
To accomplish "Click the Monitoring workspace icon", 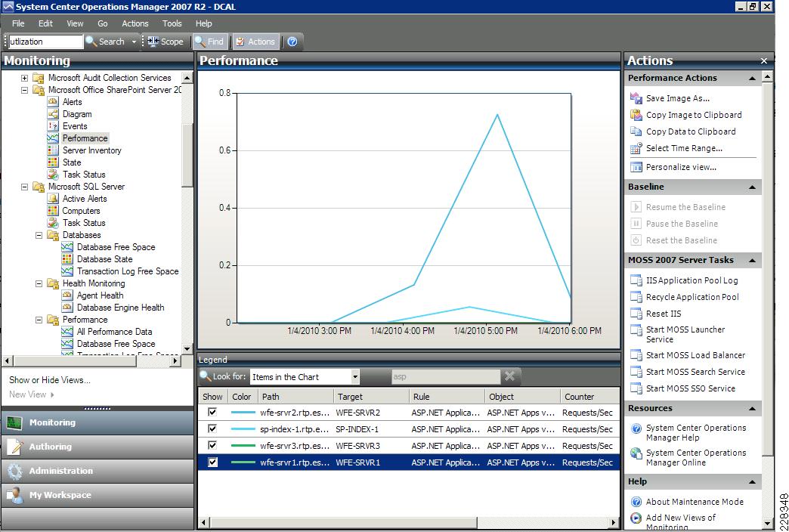I will [x=14, y=422].
